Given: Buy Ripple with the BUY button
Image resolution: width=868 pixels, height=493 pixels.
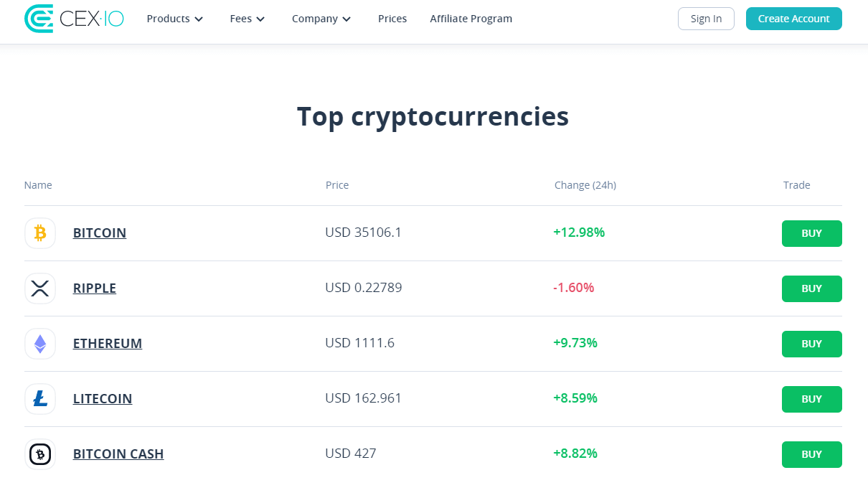Looking at the screenshot, I should [812, 288].
